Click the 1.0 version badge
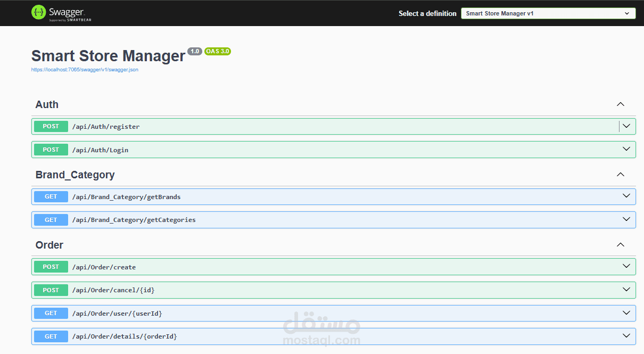This screenshot has width=644, height=354. coord(194,51)
